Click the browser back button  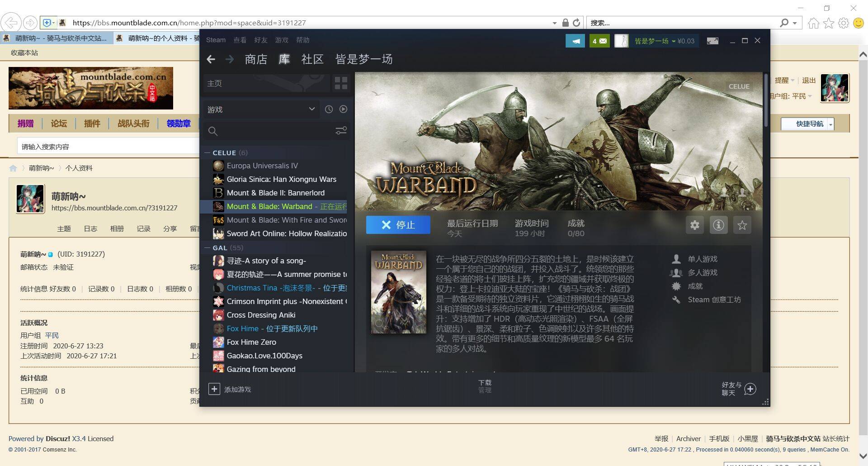tap(11, 23)
